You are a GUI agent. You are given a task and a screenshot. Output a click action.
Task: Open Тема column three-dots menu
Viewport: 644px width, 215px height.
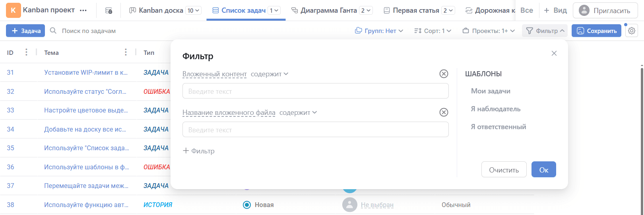coord(126,52)
